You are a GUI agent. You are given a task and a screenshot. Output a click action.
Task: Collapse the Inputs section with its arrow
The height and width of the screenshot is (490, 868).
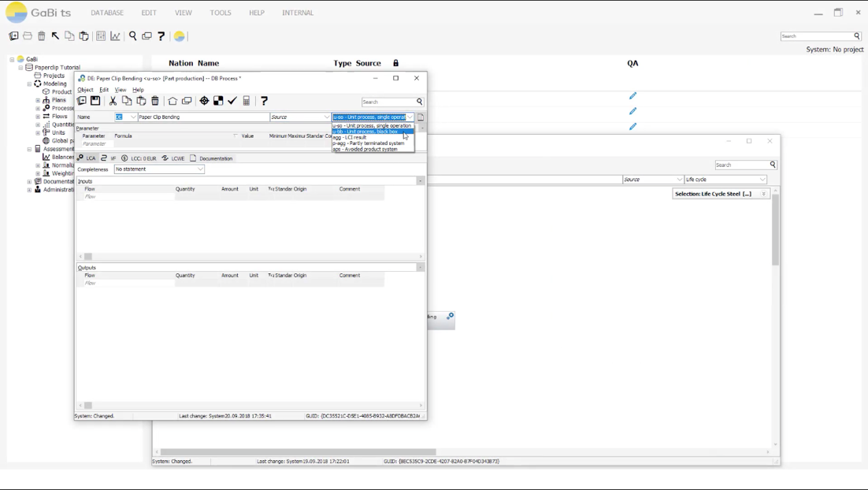(420, 181)
